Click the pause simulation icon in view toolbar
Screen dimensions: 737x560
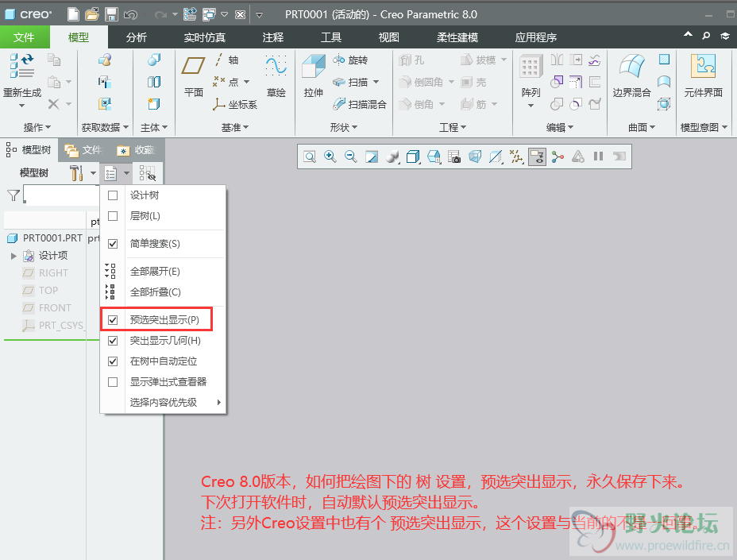point(598,156)
